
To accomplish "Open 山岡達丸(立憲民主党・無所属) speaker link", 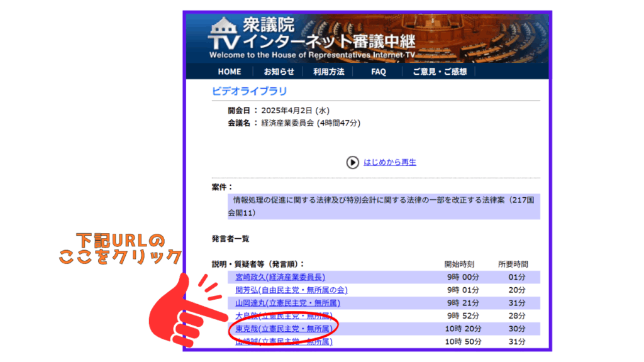I will (x=284, y=302).
